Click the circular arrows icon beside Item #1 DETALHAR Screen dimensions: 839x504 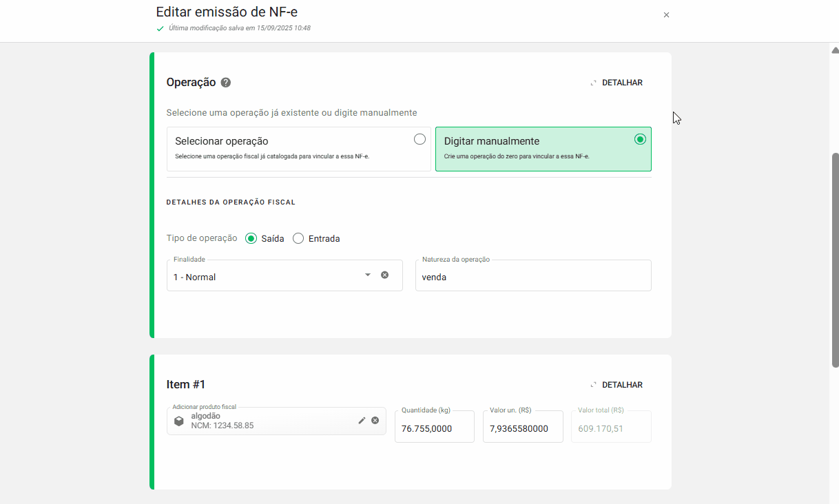pyautogui.click(x=593, y=385)
